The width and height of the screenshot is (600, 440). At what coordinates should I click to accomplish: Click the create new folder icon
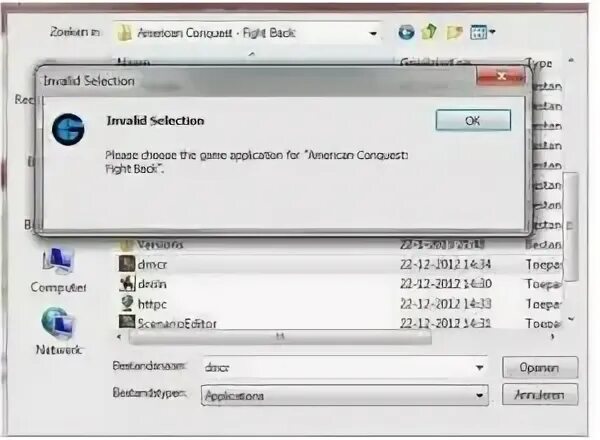click(454, 33)
